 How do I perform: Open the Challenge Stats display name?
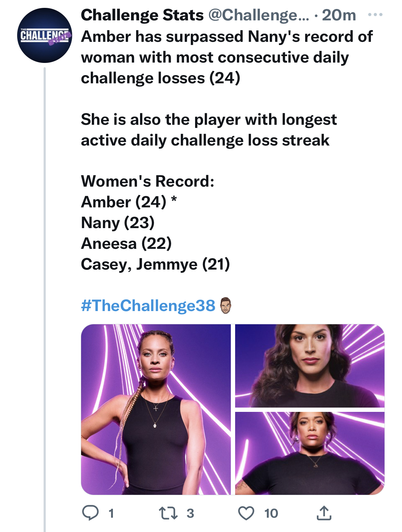pos(142,15)
